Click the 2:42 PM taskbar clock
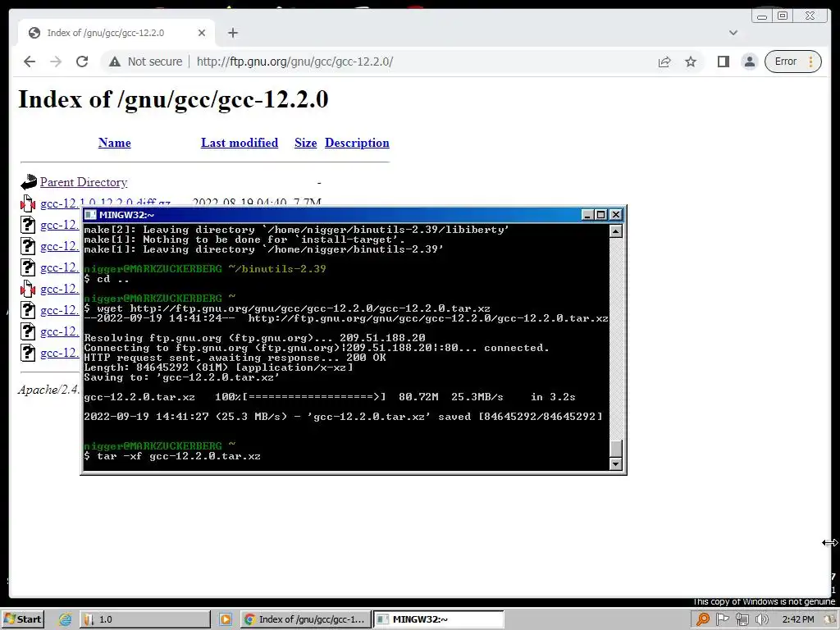Image resolution: width=840 pixels, height=630 pixels. (x=797, y=619)
